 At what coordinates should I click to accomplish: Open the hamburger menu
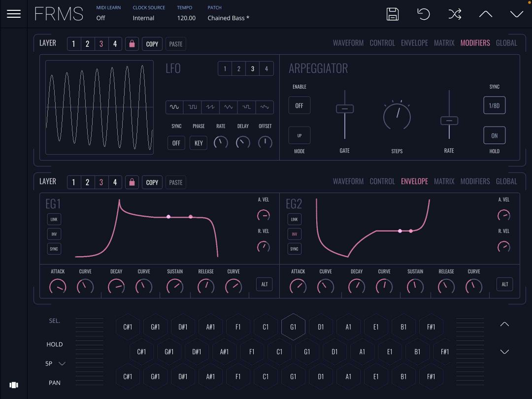pyautogui.click(x=13, y=13)
